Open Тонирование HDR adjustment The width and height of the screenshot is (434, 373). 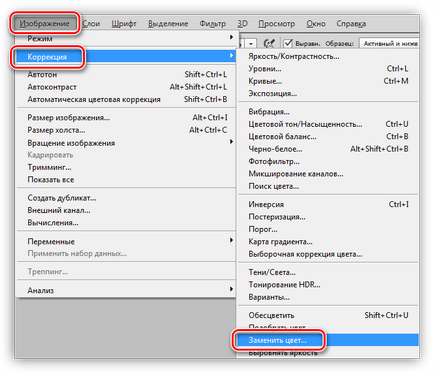click(x=328, y=285)
